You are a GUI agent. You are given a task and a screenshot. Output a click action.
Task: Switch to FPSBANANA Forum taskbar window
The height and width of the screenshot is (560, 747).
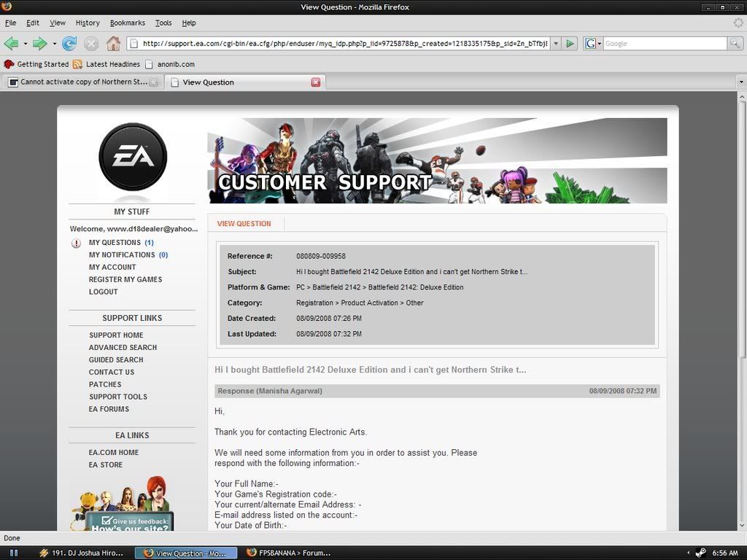(x=289, y=553)
